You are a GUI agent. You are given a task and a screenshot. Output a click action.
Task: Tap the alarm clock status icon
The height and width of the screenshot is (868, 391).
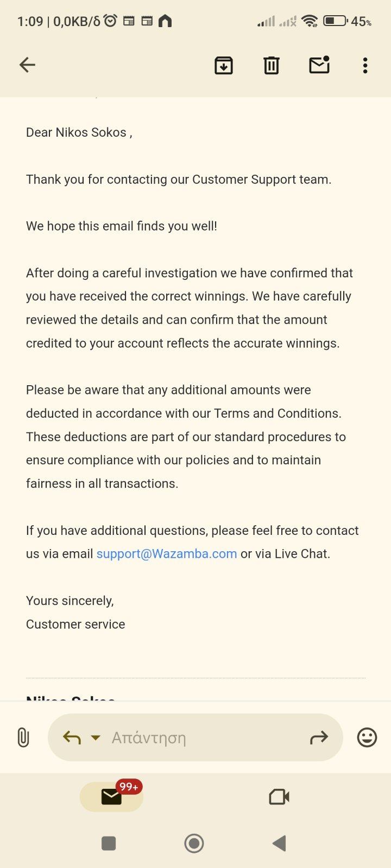tap(110, 21)
